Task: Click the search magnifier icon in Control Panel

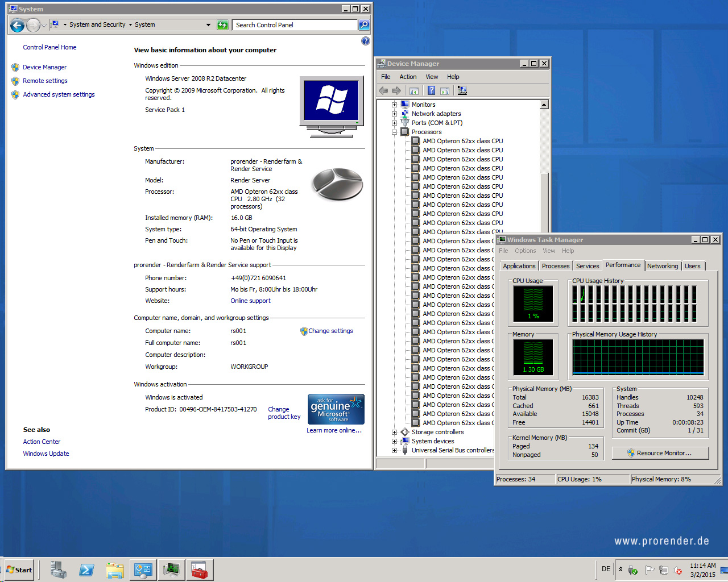Action: coord(364,25)
